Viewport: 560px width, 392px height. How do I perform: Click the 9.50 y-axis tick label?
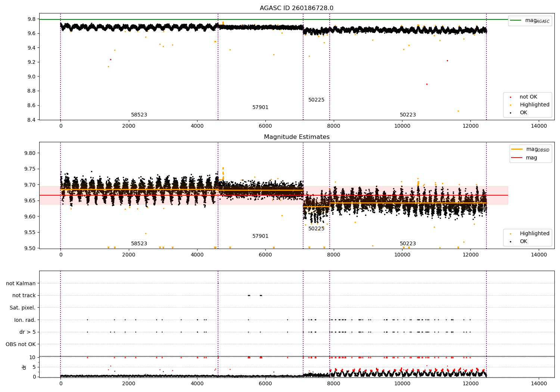[x=30, y=248]
